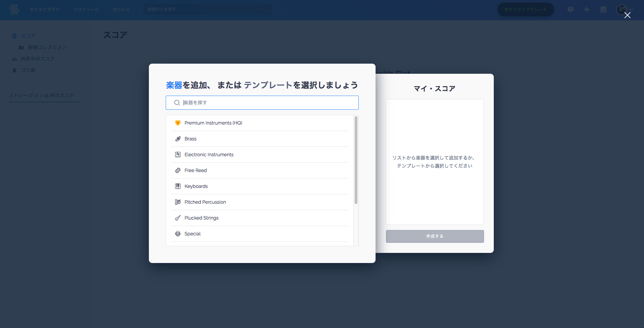
Task: Click the Electronic Instruments icon
Action: 178,155
